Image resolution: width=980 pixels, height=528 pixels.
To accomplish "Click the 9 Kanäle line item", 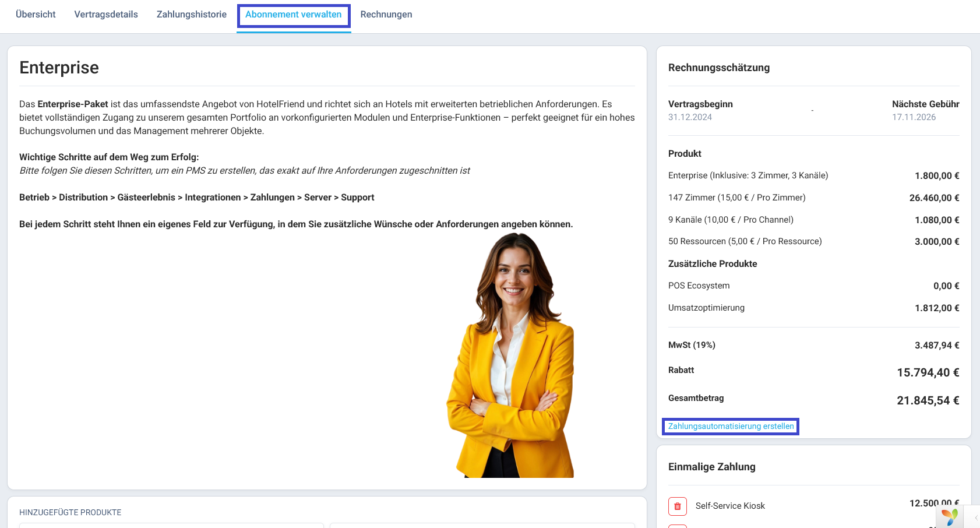I will (731, 220).
